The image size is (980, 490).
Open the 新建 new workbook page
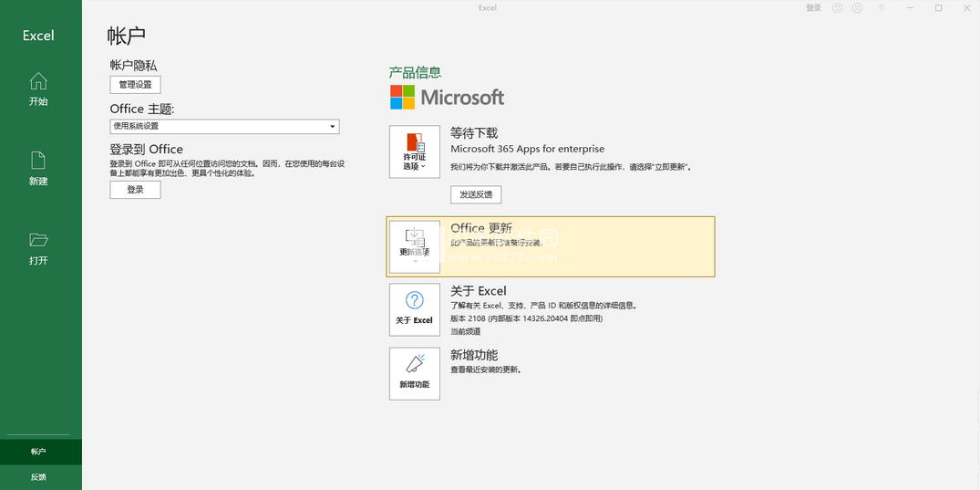(x=39, y=169)
